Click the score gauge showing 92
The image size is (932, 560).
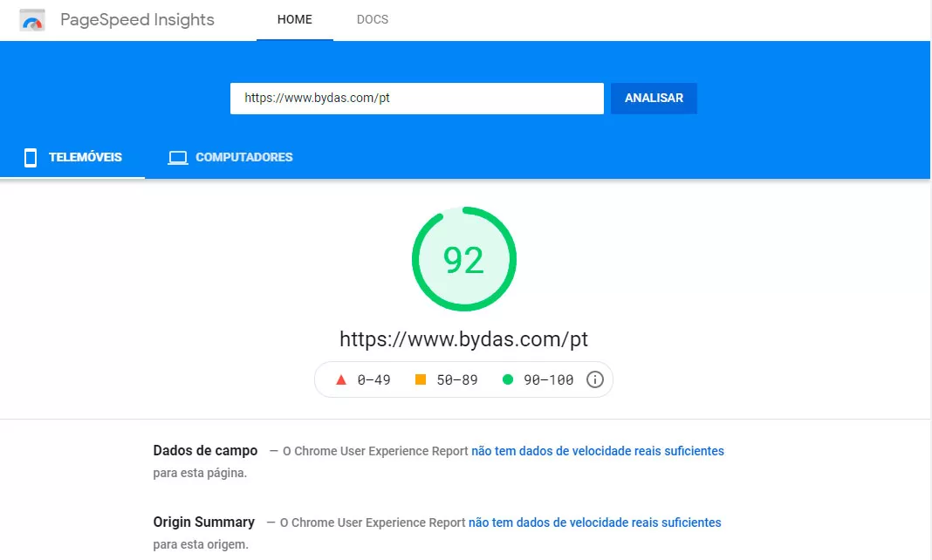pos(464,259)
